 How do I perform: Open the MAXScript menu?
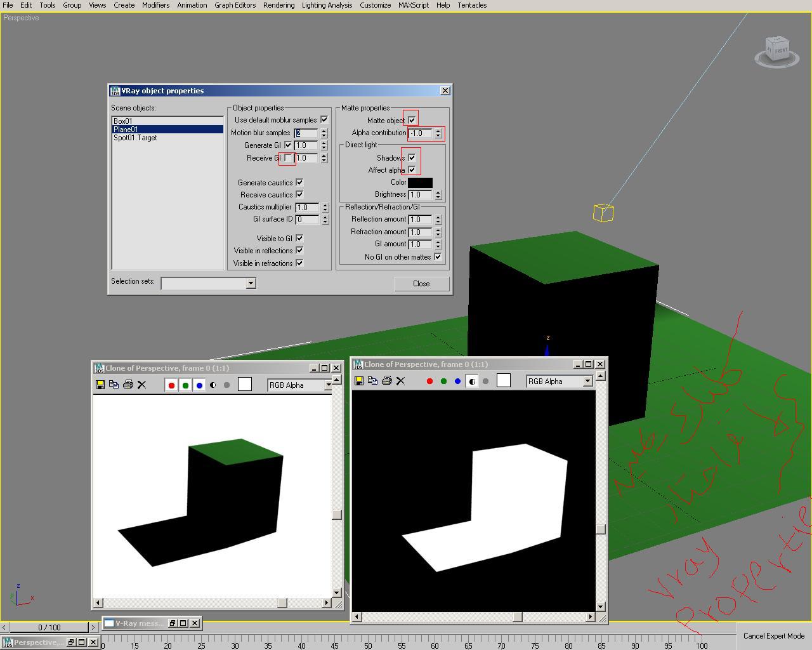click(414, 5)
